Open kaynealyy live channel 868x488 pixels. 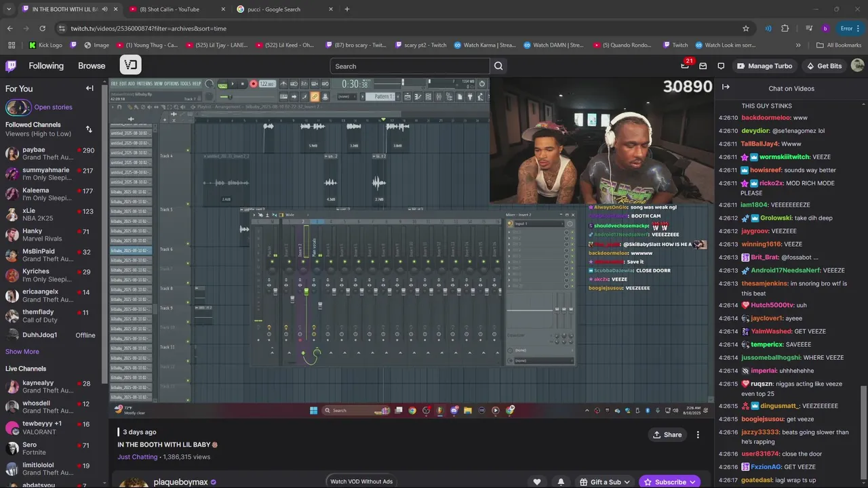click(50, 387)
